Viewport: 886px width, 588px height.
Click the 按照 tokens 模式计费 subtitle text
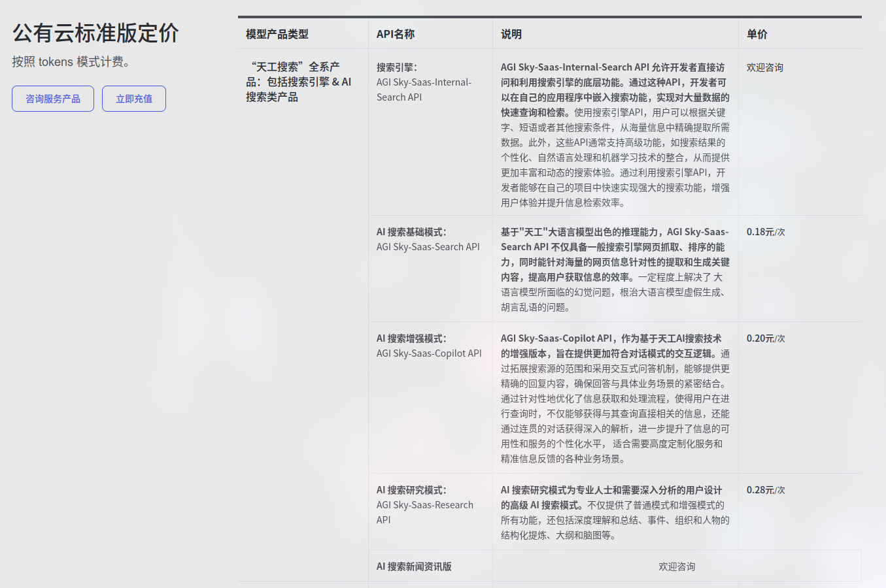click(71, 62)
